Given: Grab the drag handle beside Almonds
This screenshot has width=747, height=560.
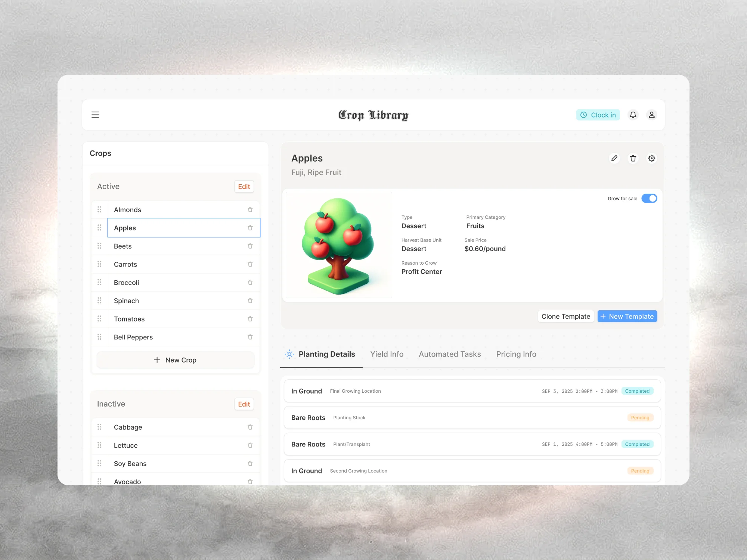Looking at the screenshot, I should tap(99, 209).
